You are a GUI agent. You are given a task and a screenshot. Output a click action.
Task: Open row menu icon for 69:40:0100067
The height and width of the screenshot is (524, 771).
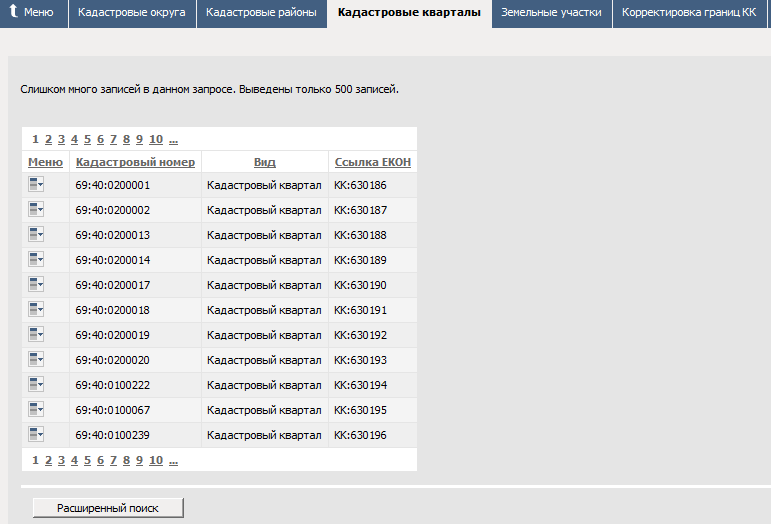pyautogui.click(x=36, y=409)
